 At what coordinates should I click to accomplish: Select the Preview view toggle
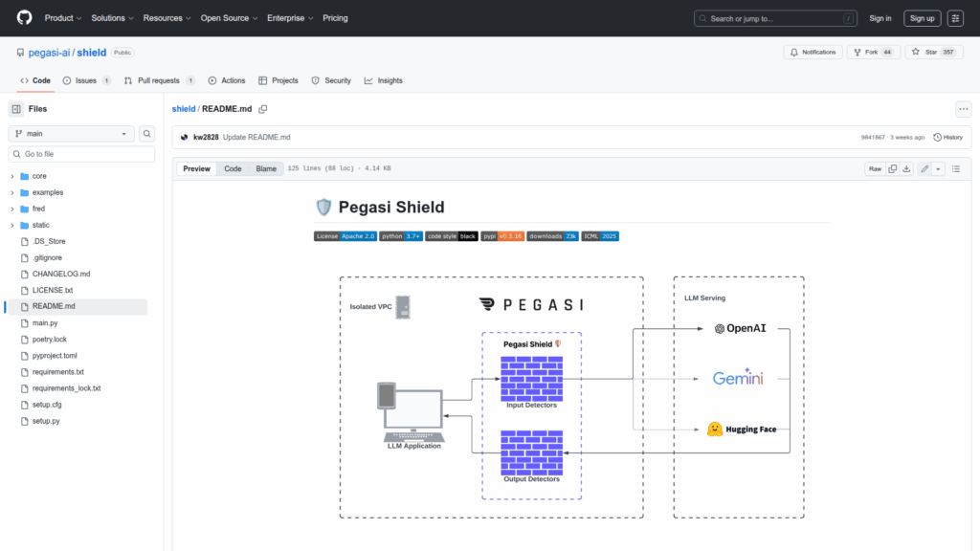pos(196,168)
